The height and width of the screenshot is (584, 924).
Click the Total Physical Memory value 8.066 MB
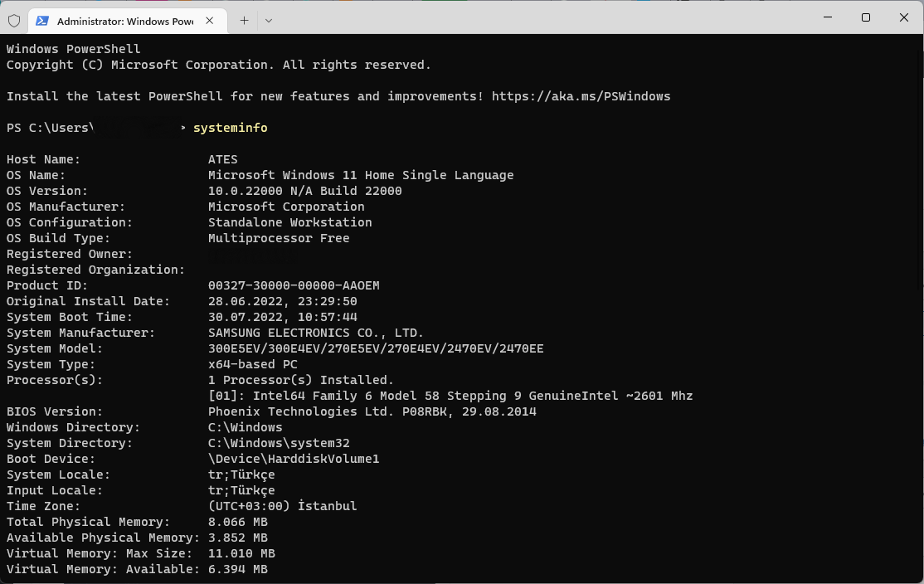[x=237, y=522]
